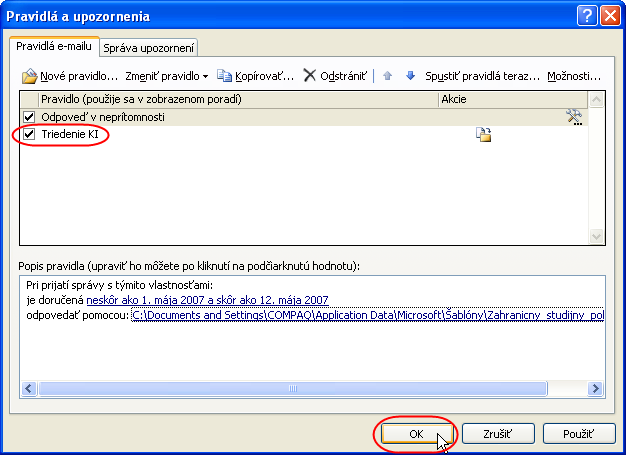Open the date range link neskôr ako 1. mája
Viewport: 626px width, 455px height.
[x=207, y=299]
